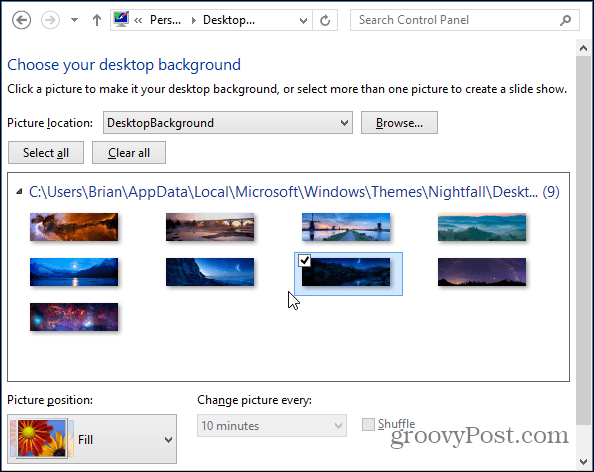The height and width of the screenshot is (472, 594).
Task: Expand the address bar history dropdown
Action: [303, 20]
